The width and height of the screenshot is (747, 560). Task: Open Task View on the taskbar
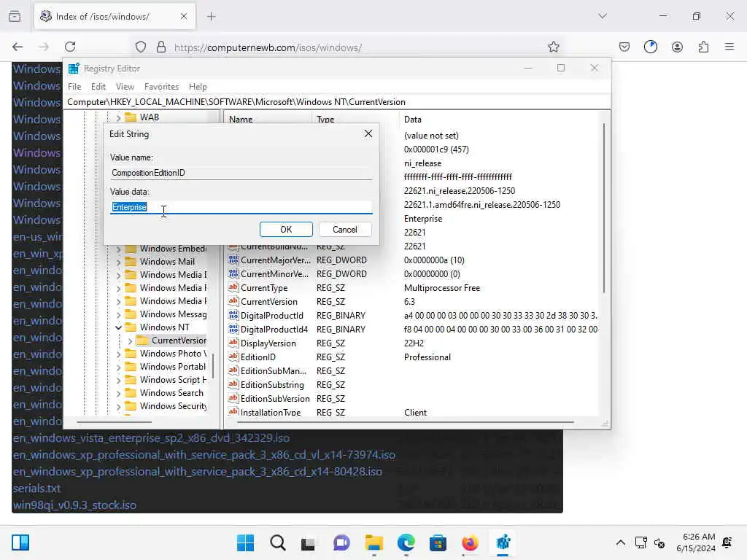309,543
